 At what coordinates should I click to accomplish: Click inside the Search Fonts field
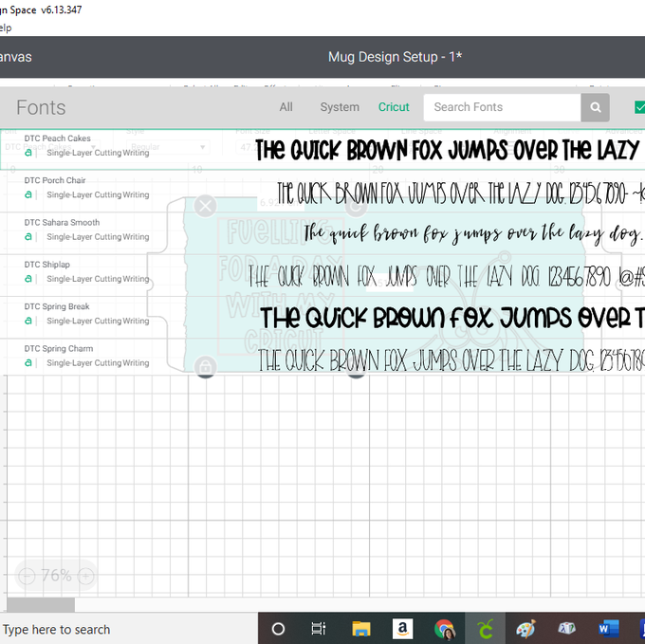pos(502,107)
